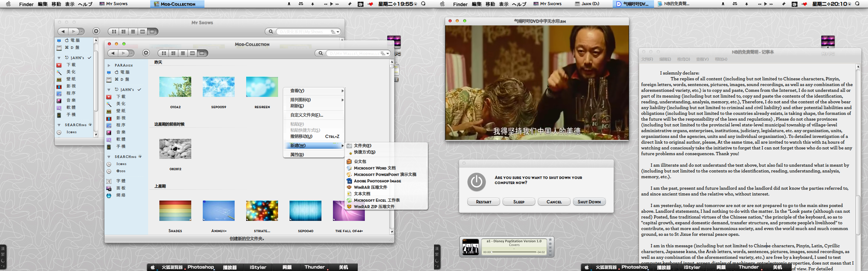Open back-forward history dropdown in My Shows
This screenshot has width=868, height=271.
(81, 32)
